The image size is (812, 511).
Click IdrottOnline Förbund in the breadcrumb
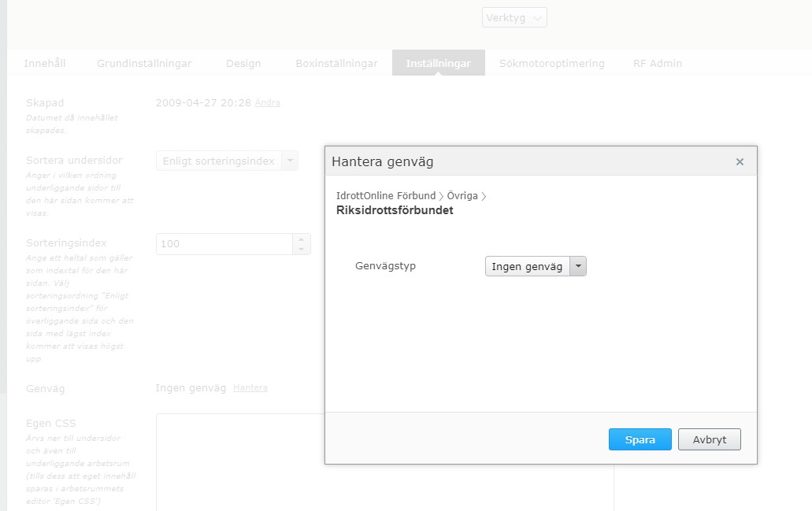pyautogui.click(x=385, y=196)
